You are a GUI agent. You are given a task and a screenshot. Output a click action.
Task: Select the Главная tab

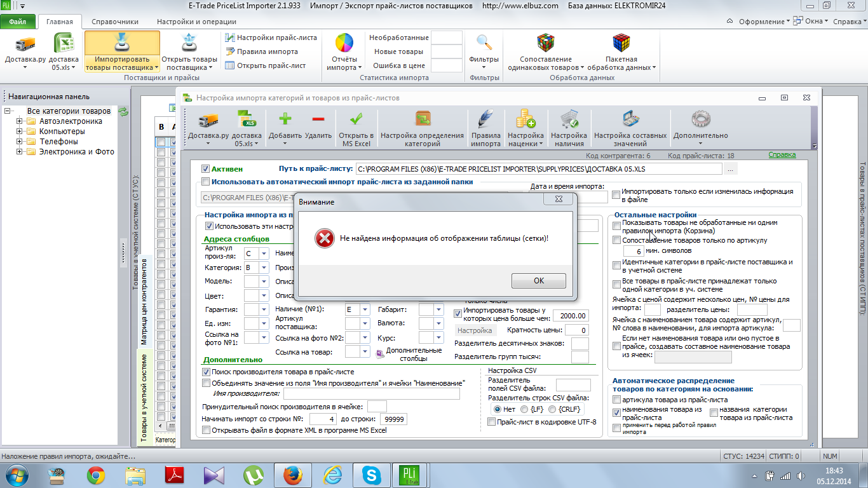(x=60, y=21)
